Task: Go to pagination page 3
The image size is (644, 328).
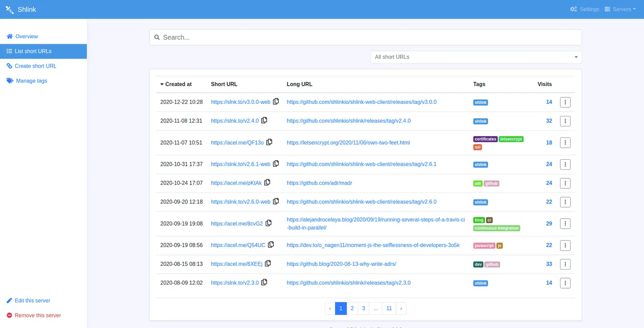Action: 363,308
